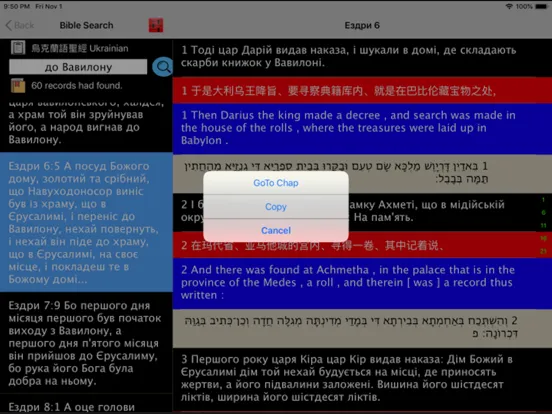
Task: Choose GoTo Chap in popup
Action: pyautogui.click(x=276, y=183)
